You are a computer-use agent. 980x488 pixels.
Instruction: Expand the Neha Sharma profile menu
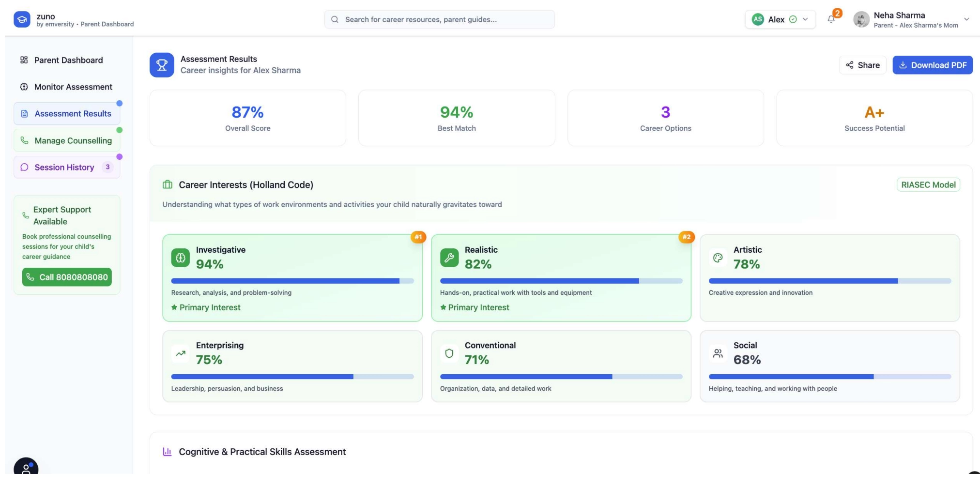point(966,19)
